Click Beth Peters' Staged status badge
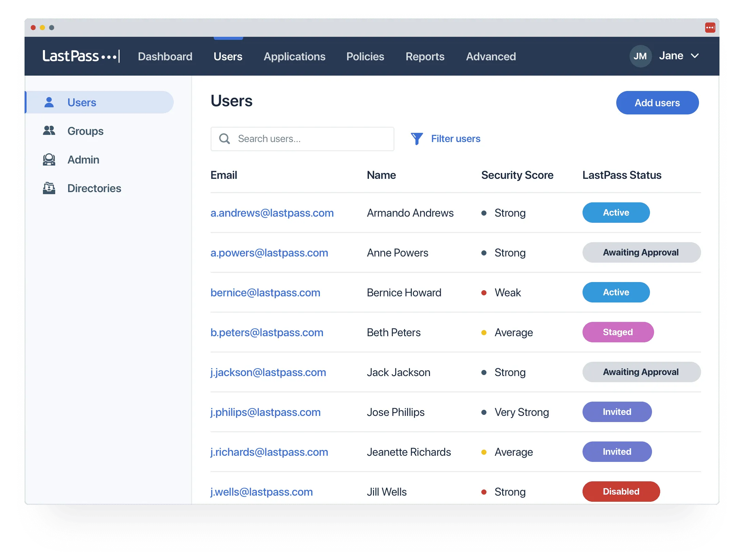This screenshot has width=744, height=560. pyautogui.click(x=618, y=332)
